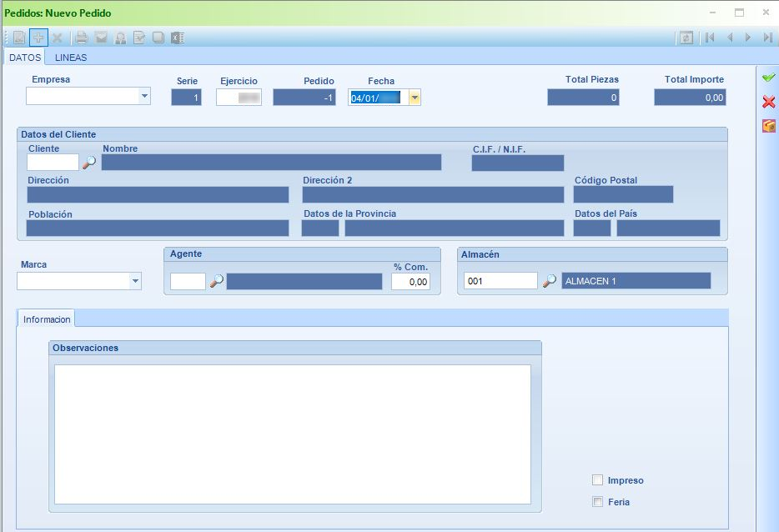Click the email envelope toolbar icon
This screenshot has width=779, height=532.
[102, 38]
